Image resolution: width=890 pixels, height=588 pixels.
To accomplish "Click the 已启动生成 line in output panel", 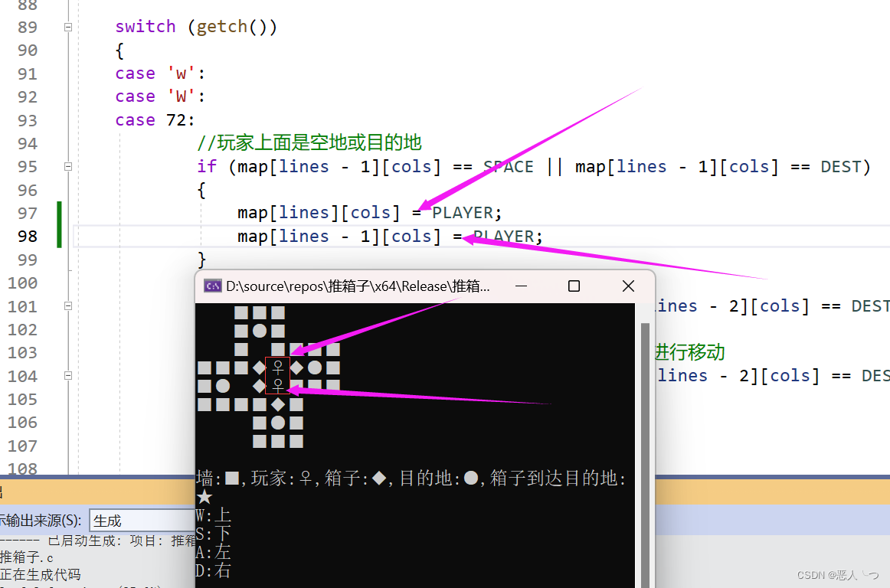I will pos(97,541).
